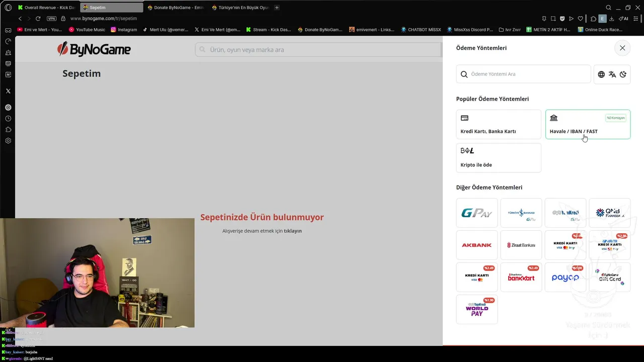Image resolution: width=644 pixels, height=362 pixels.
Task: Open the Ivır Zıvır bookmarks folder
Action: [510, 30]
